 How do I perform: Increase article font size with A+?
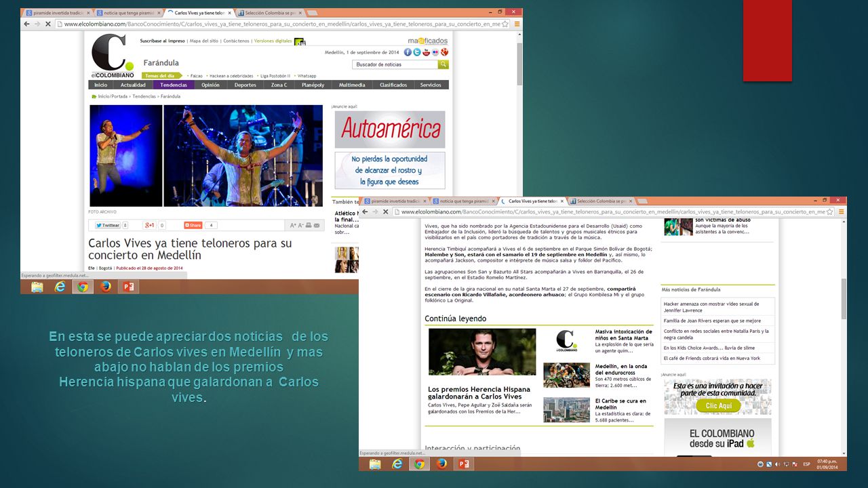293,225
